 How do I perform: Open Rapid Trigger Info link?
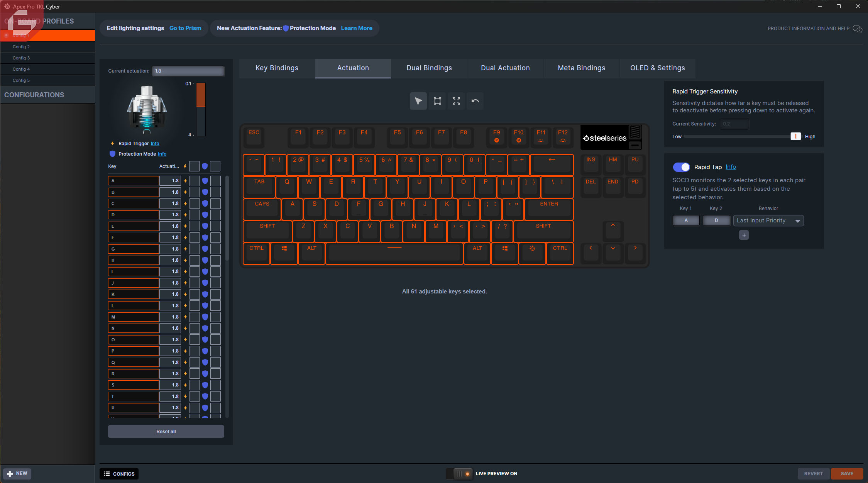tap(155, 144)
